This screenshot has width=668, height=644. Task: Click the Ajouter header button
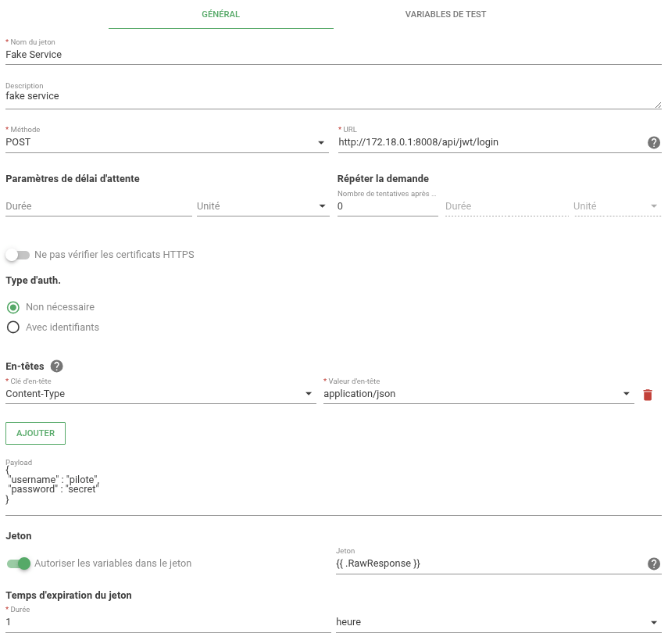pos(35,433)
